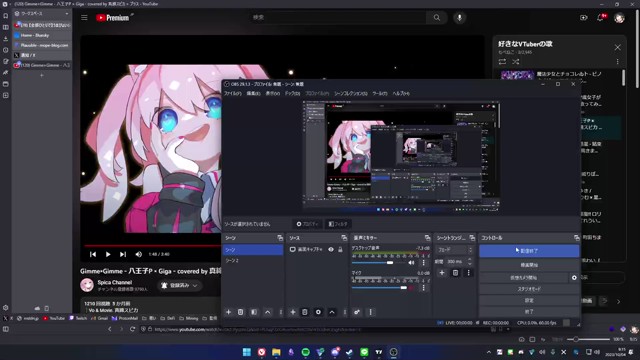Add a scene transition with the plus icon
The image size is (640, 360).
coord(442,273)
